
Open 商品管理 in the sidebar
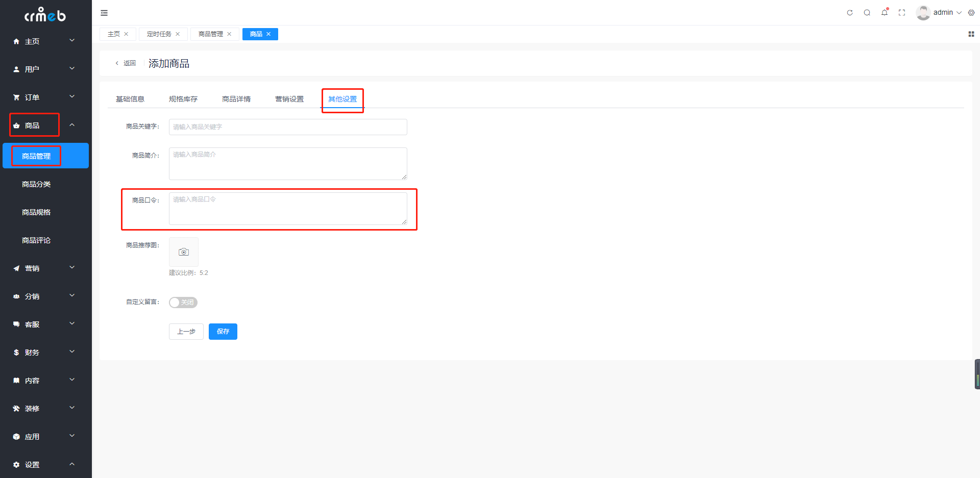45,156
